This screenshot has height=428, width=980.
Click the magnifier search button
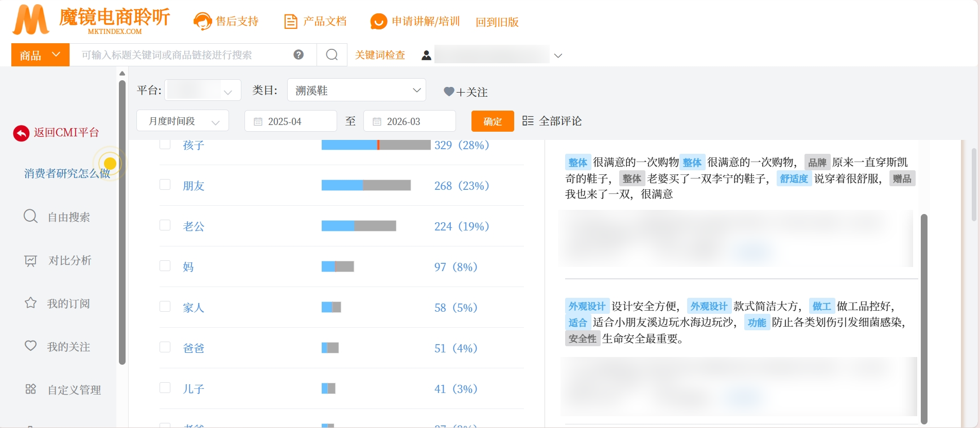[x=332, y=55]
